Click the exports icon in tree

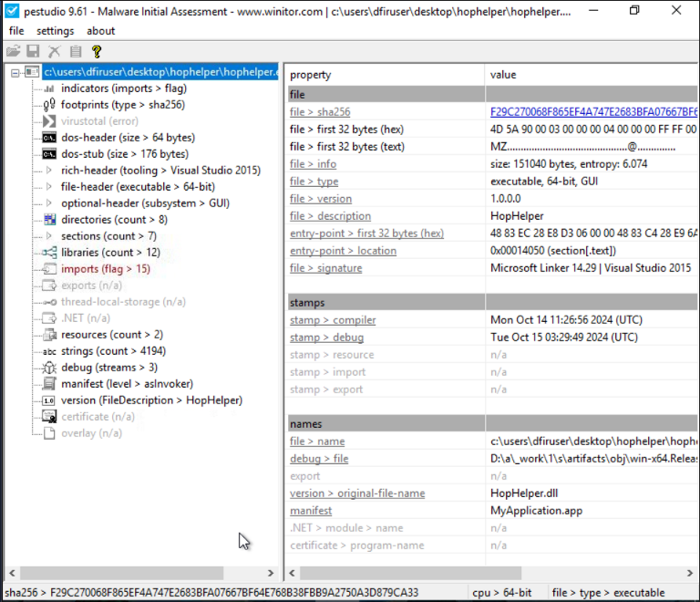49,285
